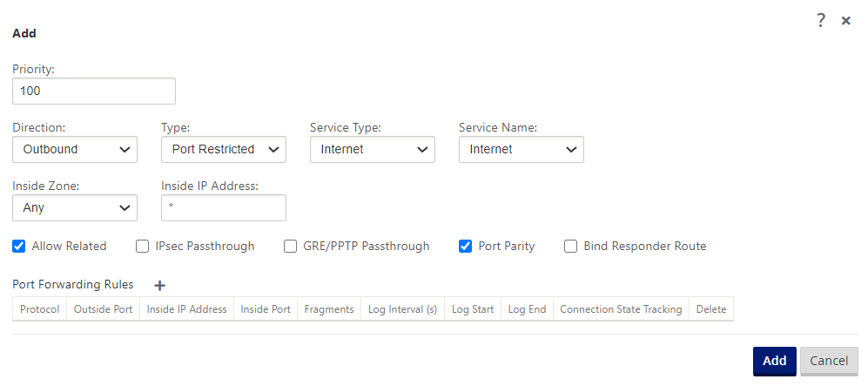Click the blue Add button
The image size is (868, 386).
pyautogui.click(x=775, y=361)
